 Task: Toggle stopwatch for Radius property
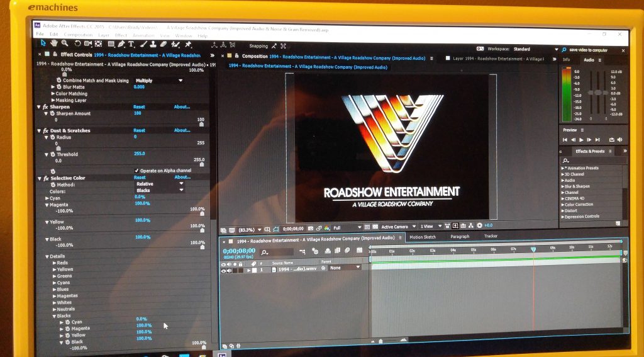point(53,137)
